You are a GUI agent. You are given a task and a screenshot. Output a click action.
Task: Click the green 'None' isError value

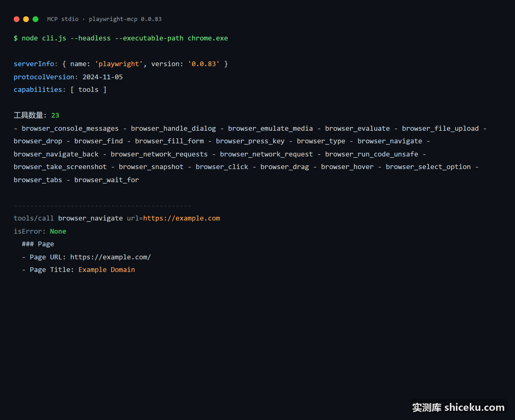point(58,231)
